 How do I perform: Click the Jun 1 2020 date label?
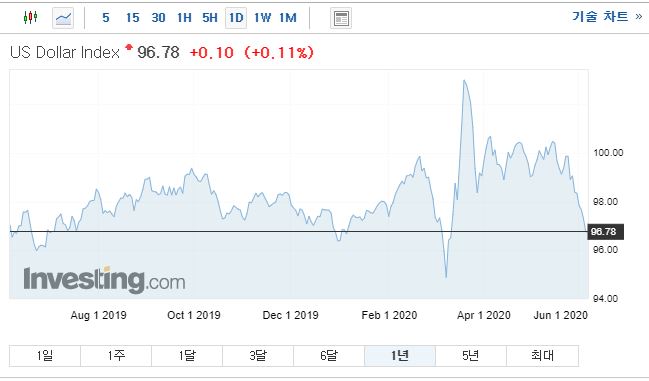point(560,315)
